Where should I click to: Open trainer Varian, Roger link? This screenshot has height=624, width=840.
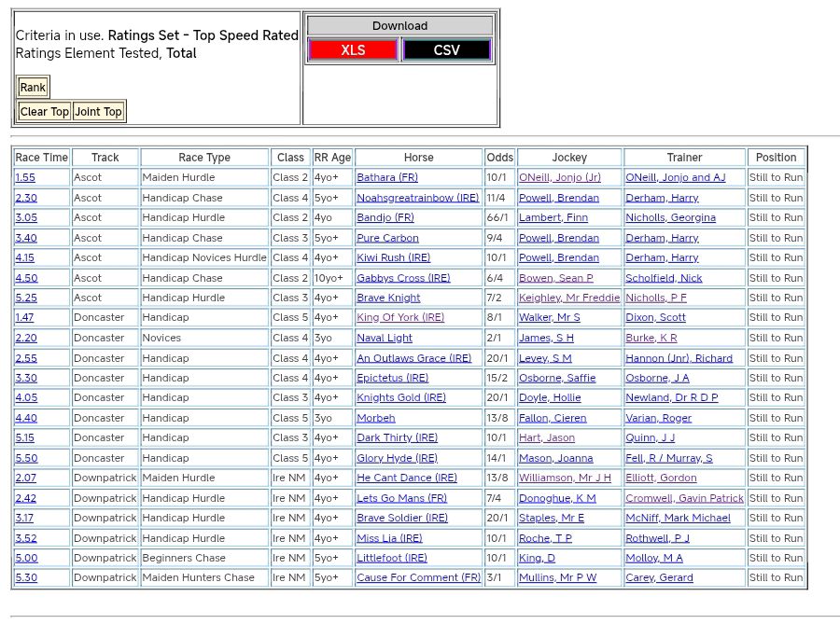658,418
